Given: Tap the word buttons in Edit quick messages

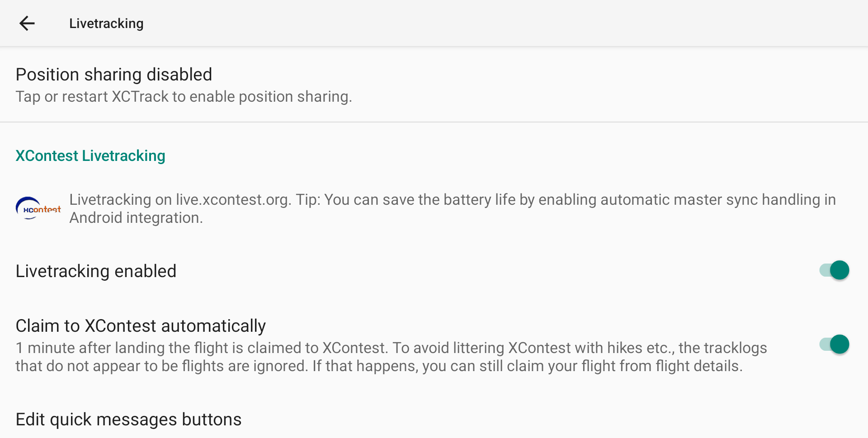Looking at the screenshot, I should pyautogui.click(x=212, y=419).
